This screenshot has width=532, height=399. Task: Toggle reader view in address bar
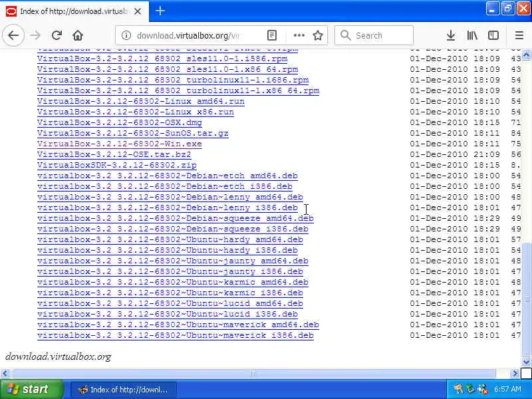pos(272,35)
